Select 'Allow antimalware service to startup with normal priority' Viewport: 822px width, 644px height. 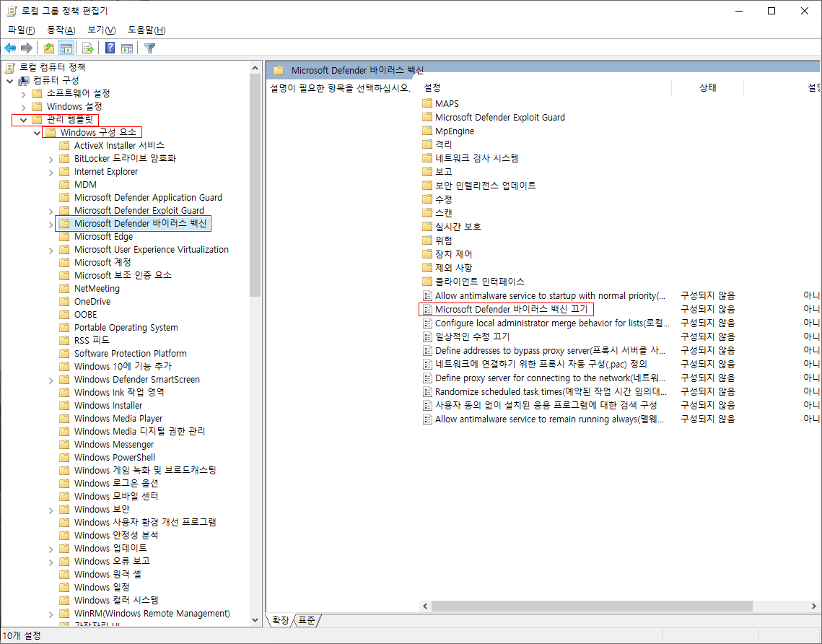[x=550, y=296]
